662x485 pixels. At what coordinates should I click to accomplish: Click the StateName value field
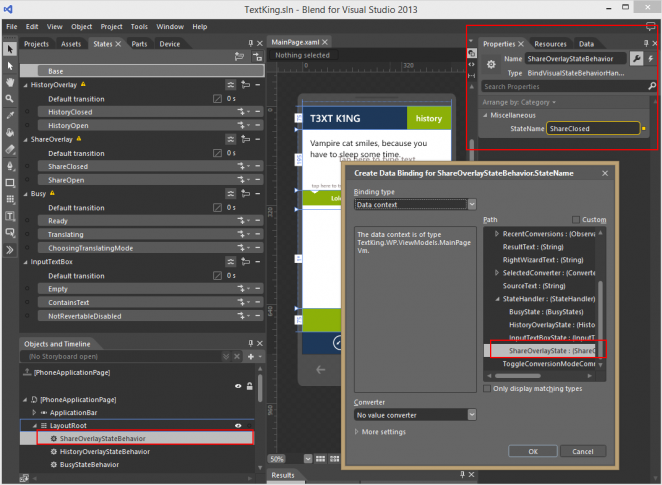593,128
